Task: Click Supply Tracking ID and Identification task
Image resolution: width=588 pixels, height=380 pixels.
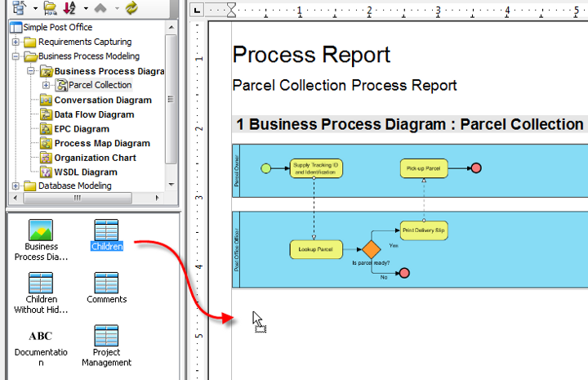Action: (x=316, y=168)
